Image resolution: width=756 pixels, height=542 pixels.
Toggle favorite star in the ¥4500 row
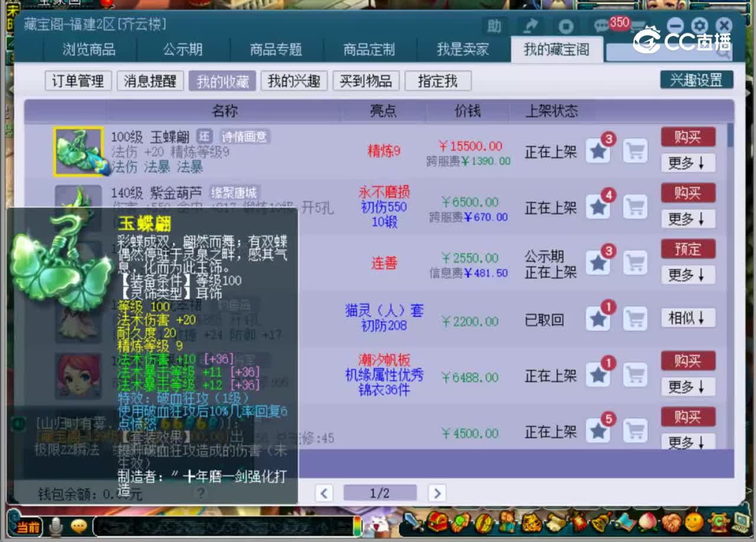[x=598, y=431]
